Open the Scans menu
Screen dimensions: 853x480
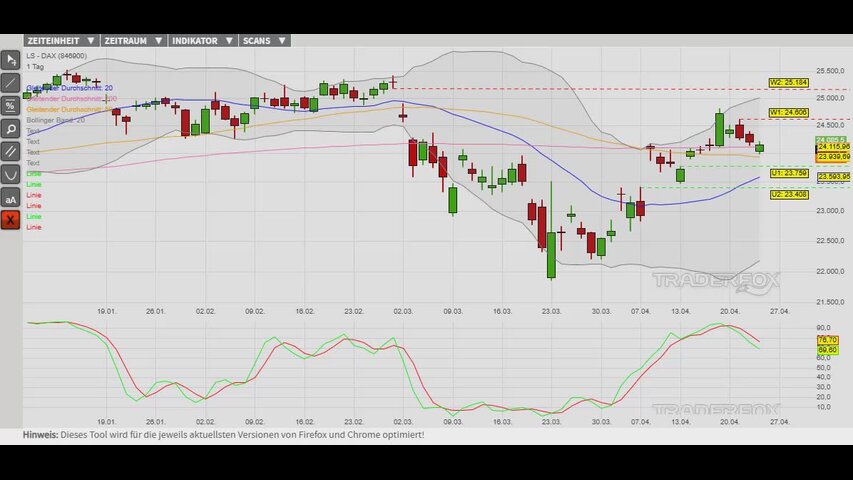[x=264, y=41]
